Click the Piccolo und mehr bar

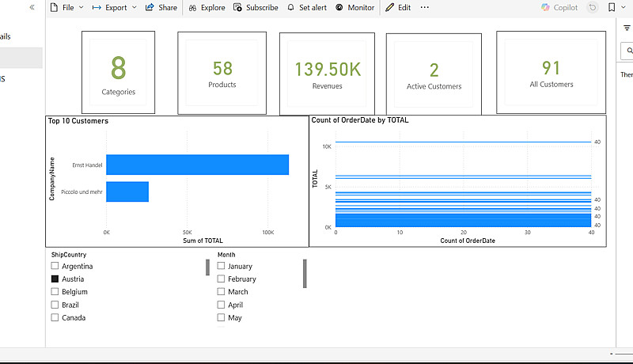click(127, 191)
